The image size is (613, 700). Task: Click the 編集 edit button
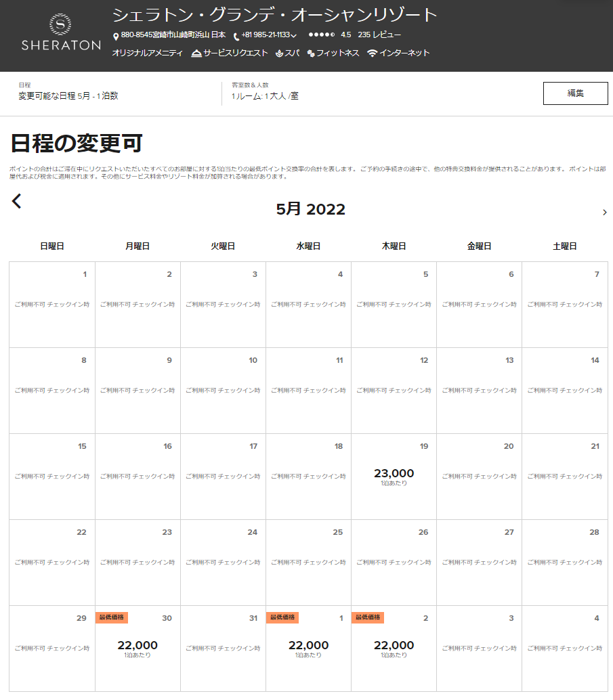(575, 93)
